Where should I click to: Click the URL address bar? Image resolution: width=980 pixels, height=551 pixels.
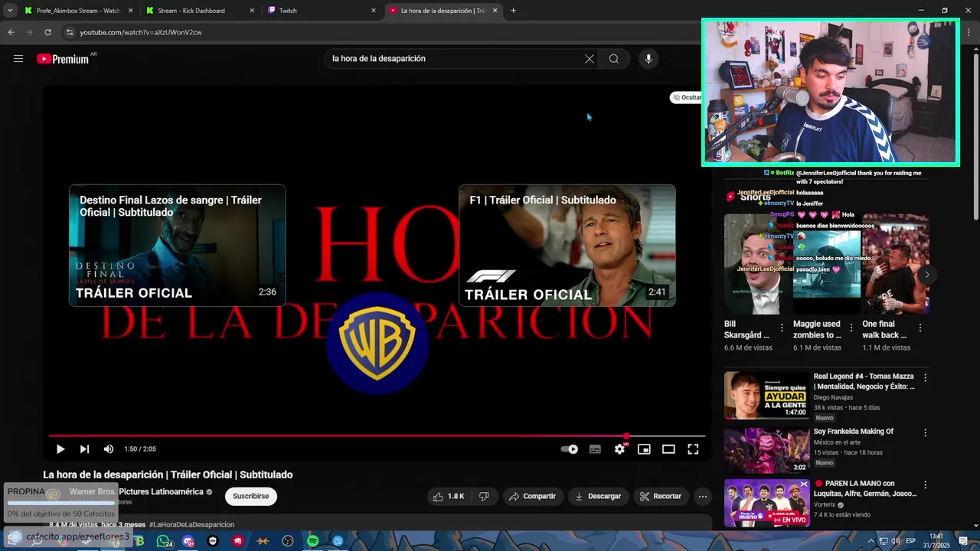(x=383, y=32)
